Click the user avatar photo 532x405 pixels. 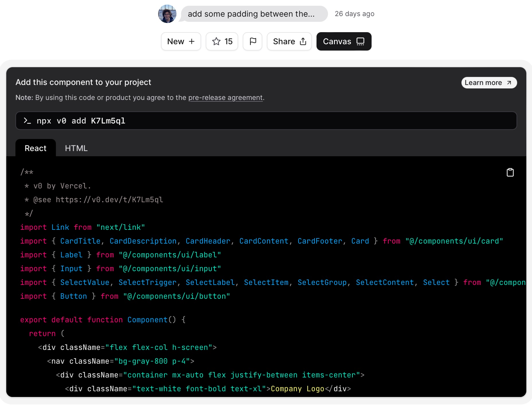pos(167,14)
